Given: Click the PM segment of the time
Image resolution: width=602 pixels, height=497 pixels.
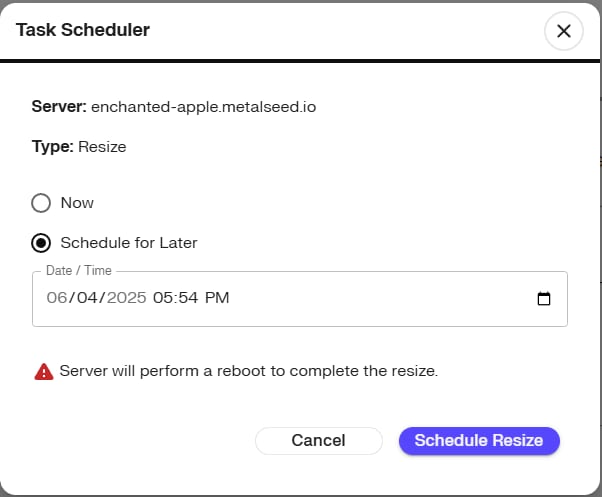Looking at the screenshot, I should coord(219,298).
